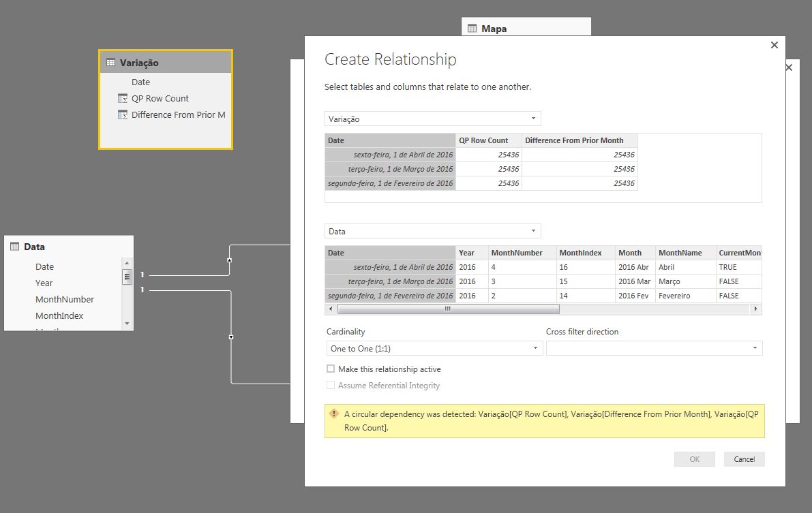
Task: Click the Variação table icon in diagram
Action: tap(110, 63)
